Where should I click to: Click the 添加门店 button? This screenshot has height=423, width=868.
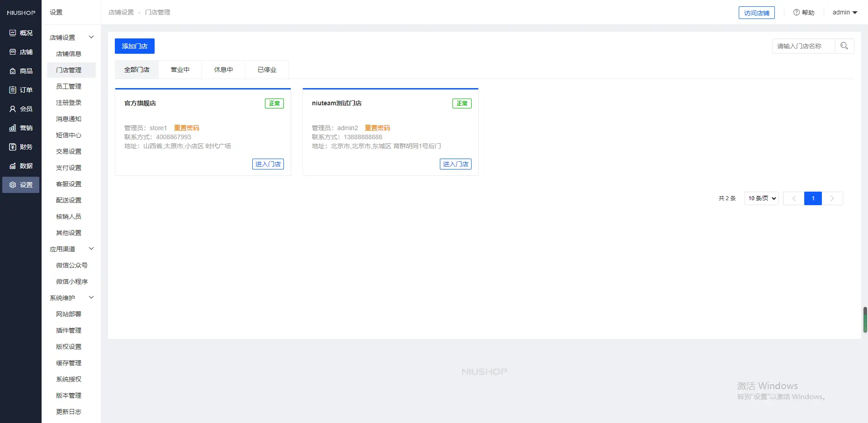coord(135,46)
